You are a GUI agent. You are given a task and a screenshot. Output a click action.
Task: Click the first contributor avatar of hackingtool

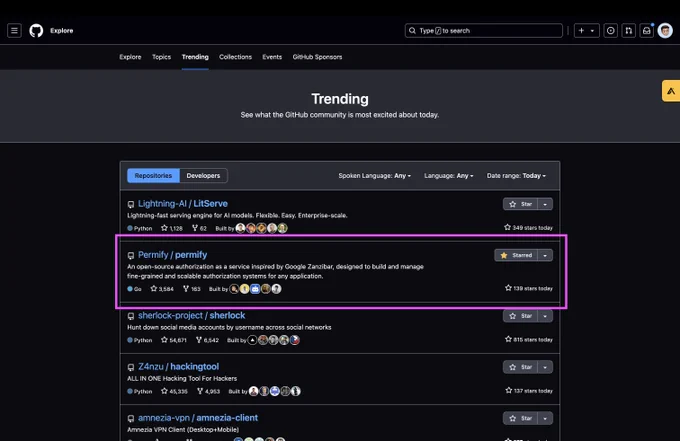point(254,391)
